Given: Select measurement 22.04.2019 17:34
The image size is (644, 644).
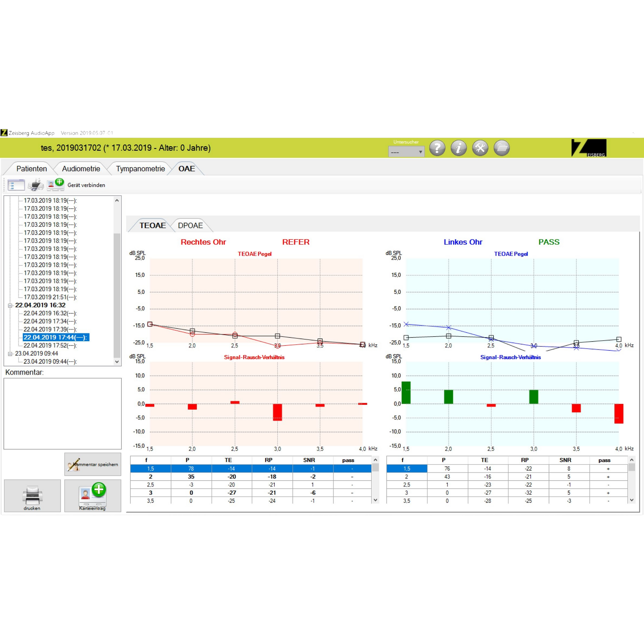Looking at the screenshot, I should coord(50,321).
